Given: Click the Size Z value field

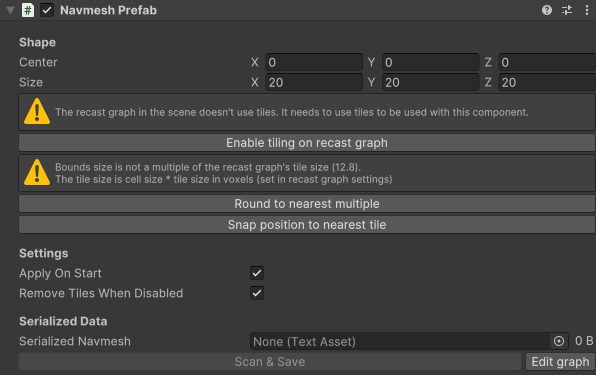Looking at the screenshot, I should [x=547, y=82].
